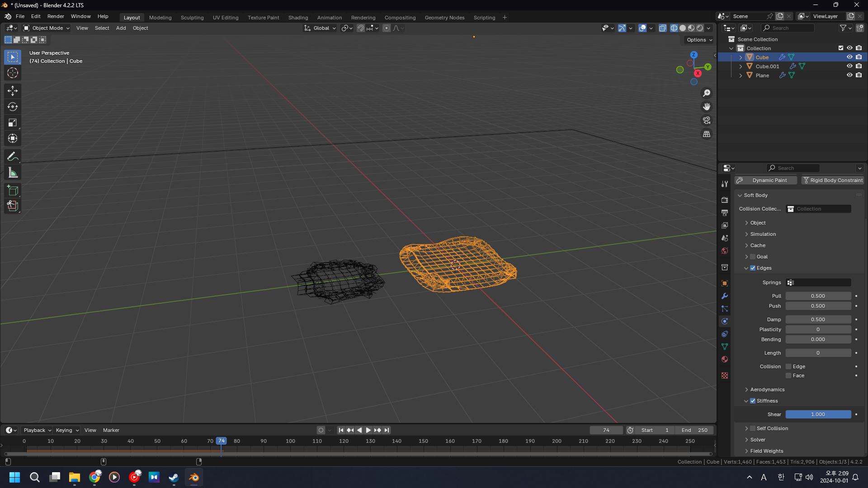The height and width of the screenshot is (488, 868).
Task: Open the Physics properties tab
Action: point(725,321)
